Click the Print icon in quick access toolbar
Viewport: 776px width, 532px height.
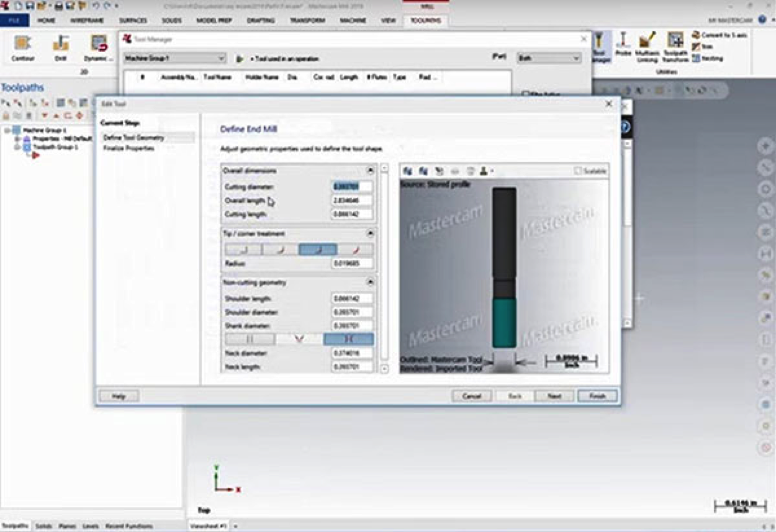coord(59,6)
